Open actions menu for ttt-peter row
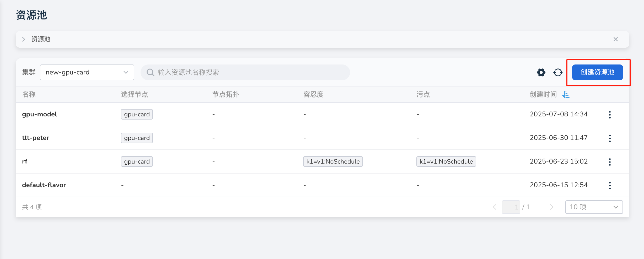The height and width of the screenshot is (259, 644). tap(610, 138)
